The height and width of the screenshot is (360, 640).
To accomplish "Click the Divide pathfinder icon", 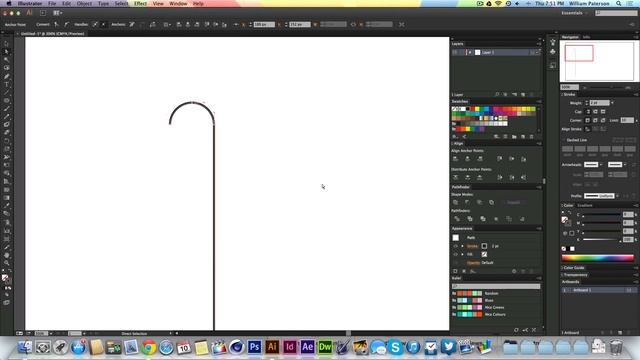I will click(x=457, y=219).
